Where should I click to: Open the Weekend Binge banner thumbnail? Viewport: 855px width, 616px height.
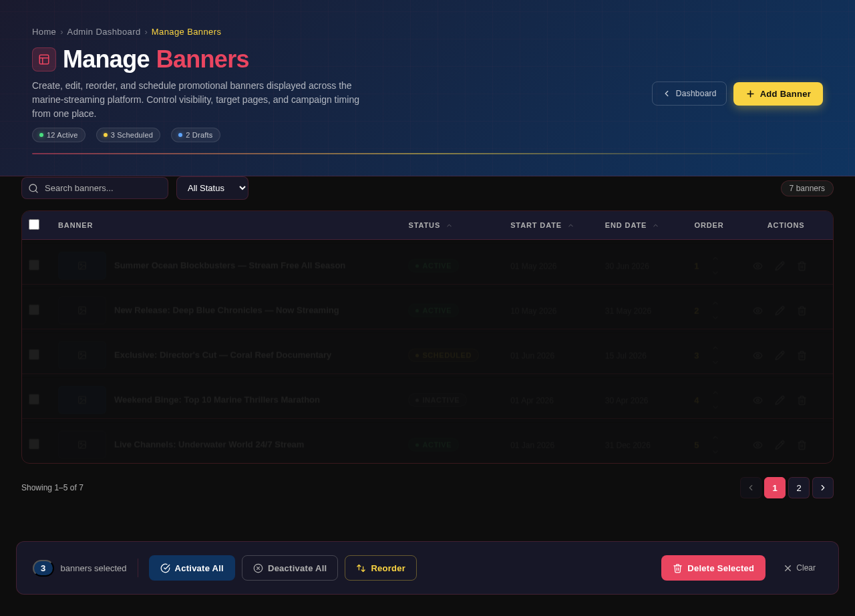82,400
